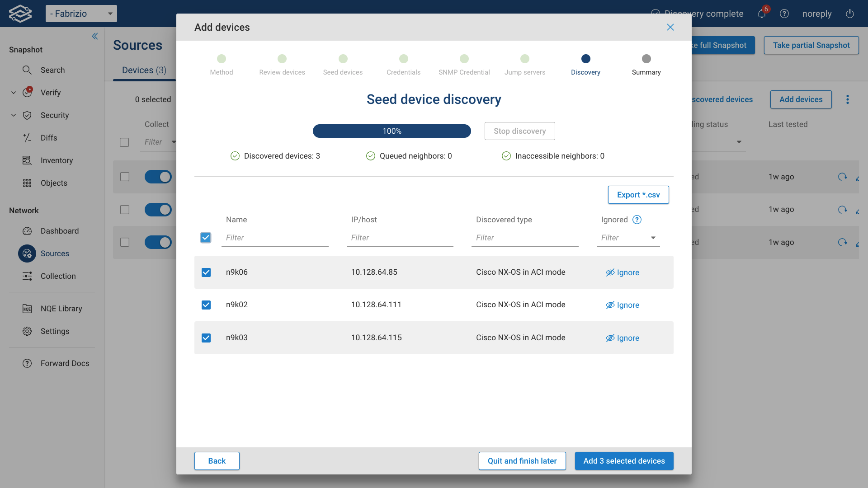This screenshot has height=488, width=868.
Task: Open the NQE Library panel
Action: 60,309
